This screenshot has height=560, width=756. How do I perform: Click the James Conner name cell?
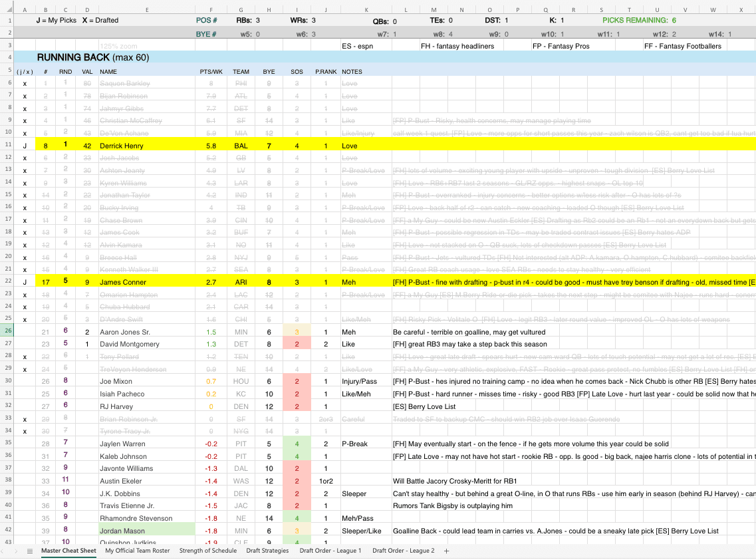146,282
